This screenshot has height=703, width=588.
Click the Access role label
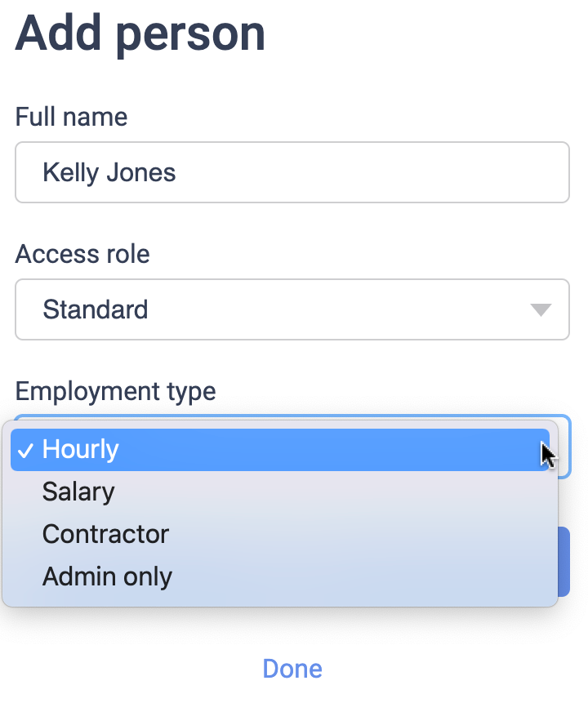[82, 254]
